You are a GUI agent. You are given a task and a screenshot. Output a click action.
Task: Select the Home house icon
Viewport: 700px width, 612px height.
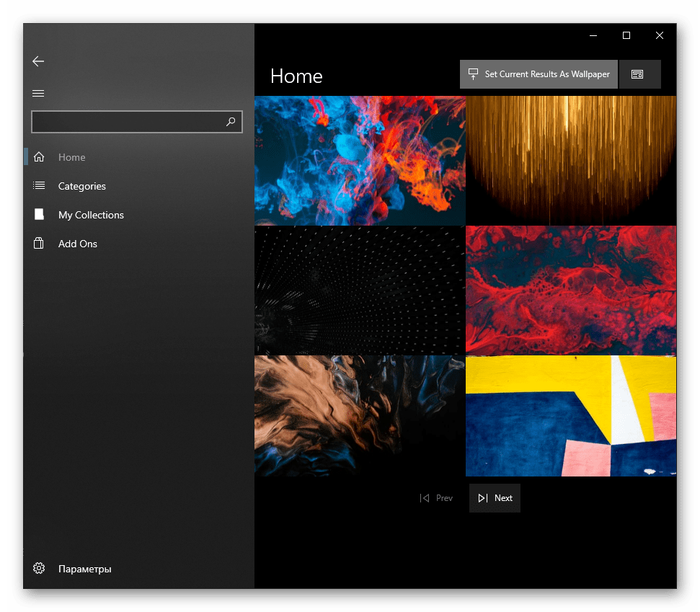tap(39, 157)
